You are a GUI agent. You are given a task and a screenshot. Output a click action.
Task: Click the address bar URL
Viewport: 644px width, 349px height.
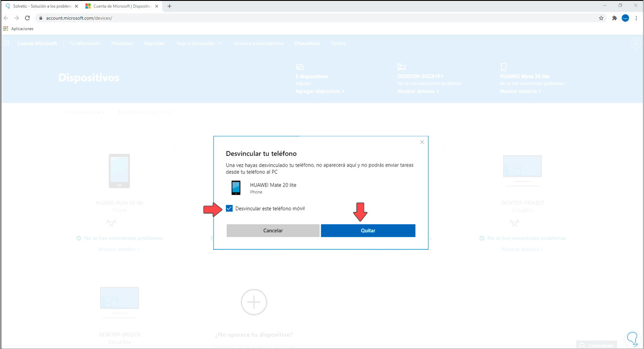point(79,18)
